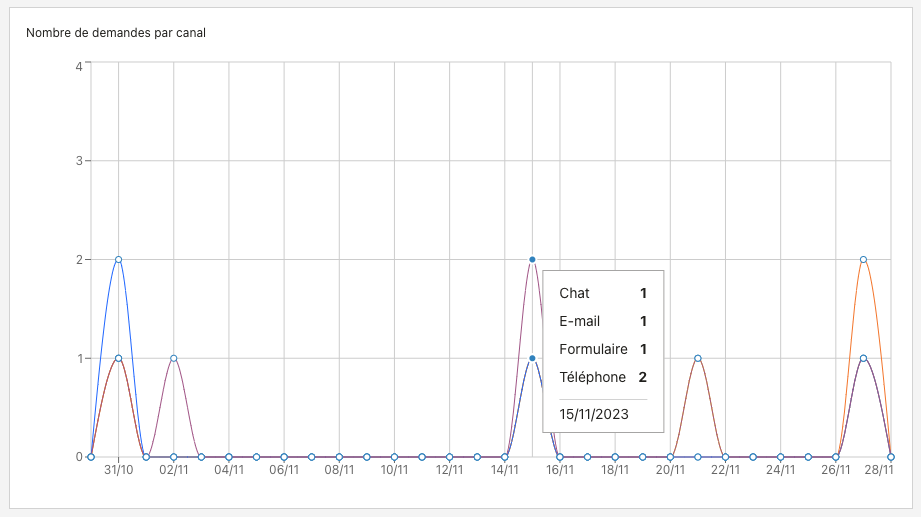The width and height of the screenshot is (921, 517).
Task: Click the highlighted value 1 point on 15/11
Action: (532, 358)
